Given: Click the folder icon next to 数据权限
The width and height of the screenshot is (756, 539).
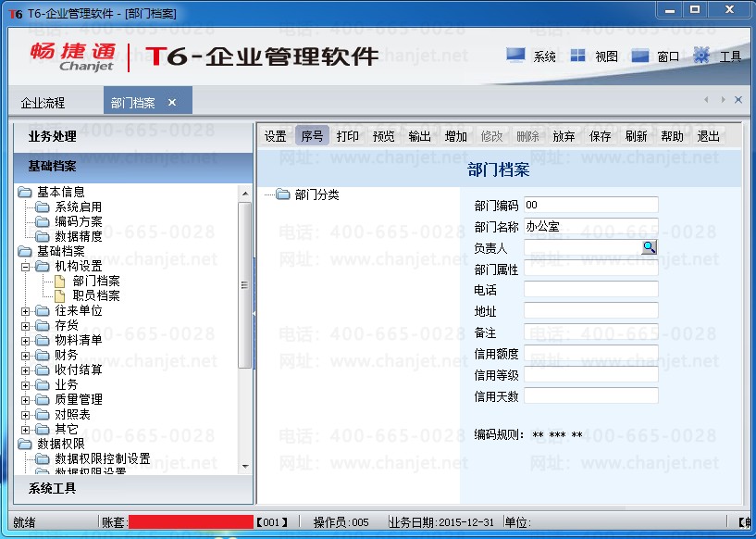Looking at the screenshot, I should 25,444.
